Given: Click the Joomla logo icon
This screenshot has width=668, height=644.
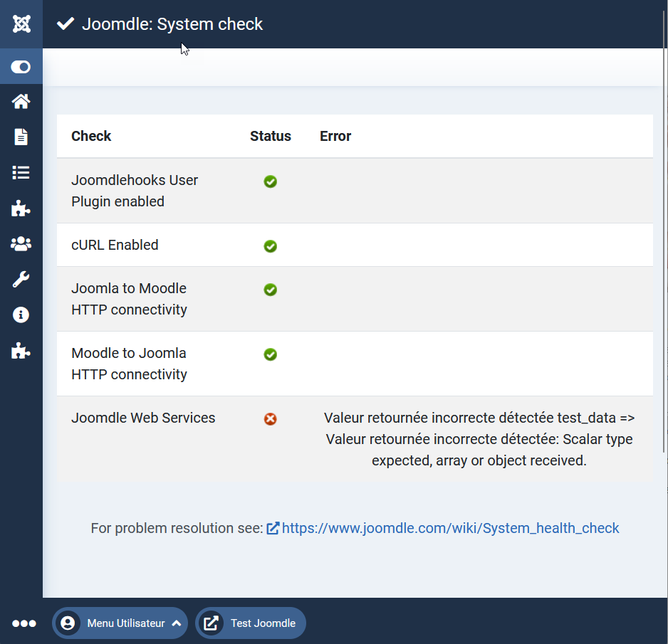Looking at the screenshot, I should (21, 24).
